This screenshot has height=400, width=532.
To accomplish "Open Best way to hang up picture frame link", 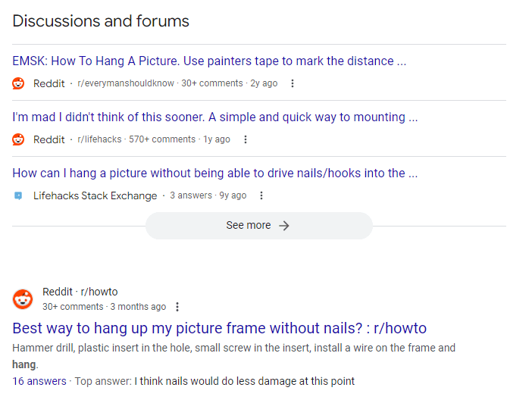I will [x=220, y=328].
